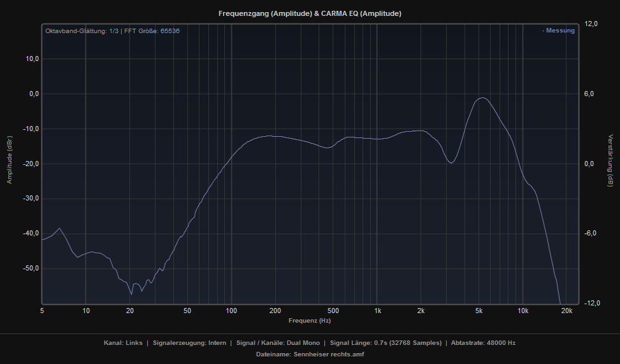620x364 pixels.
Task: Click the '20k' frequency tick label
Action: (x=566, y=311)
